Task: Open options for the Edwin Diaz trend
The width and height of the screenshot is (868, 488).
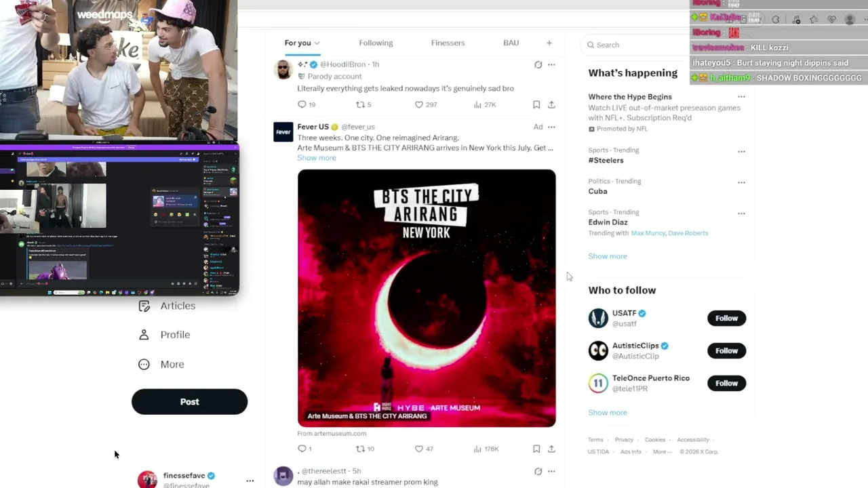Action: pyautogui.click(x=741, y=213)
